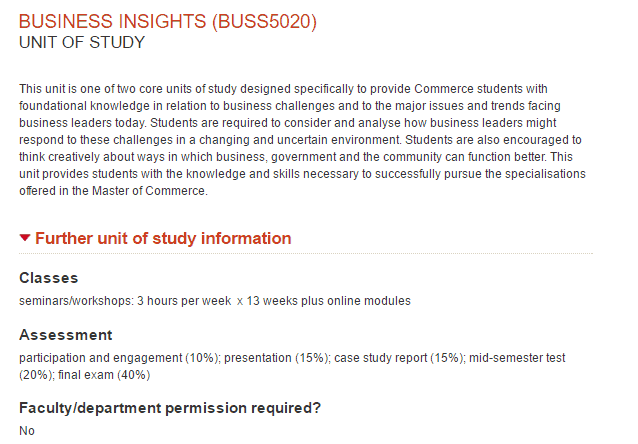638x444 pixels.
Task: Select the Unit of Study subtitle
Action: [82, 43]
